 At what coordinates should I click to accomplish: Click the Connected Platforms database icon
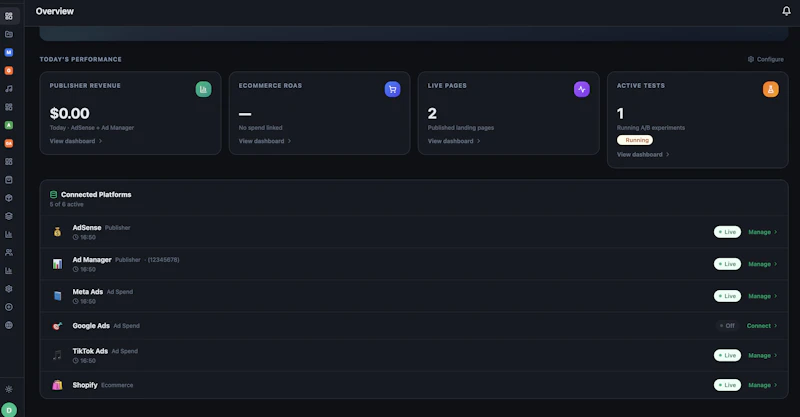[54, 194]
